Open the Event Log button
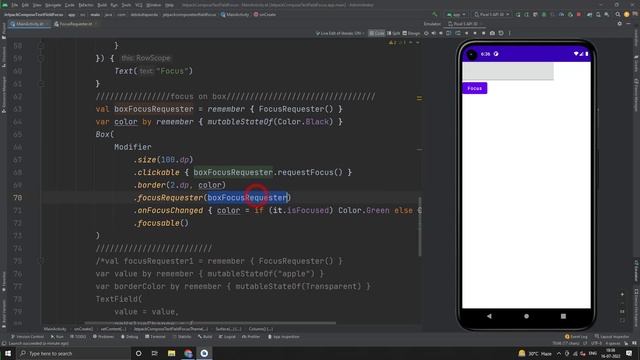Screen dimensions: 640x360 point(576,337)
